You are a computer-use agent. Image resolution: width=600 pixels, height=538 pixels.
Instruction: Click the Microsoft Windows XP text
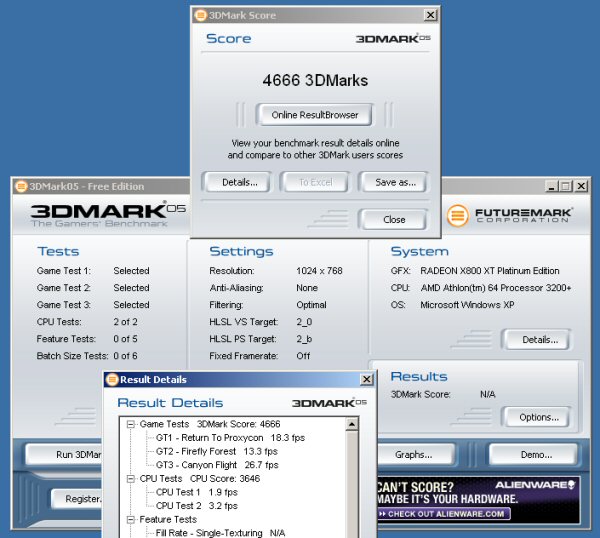point(467,305)
